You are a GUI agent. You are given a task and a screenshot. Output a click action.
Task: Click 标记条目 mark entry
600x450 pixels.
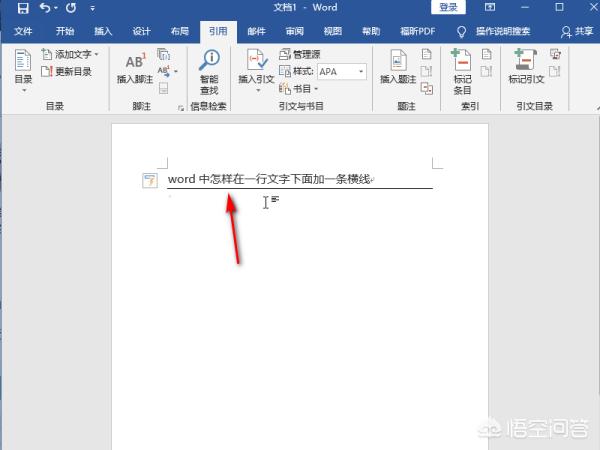pos(462,72)
